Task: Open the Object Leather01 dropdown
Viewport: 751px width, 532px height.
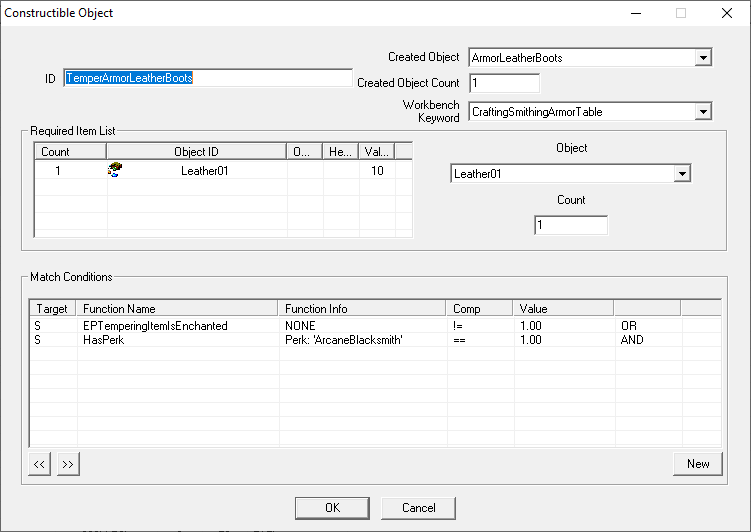Action: click(682, 174)
